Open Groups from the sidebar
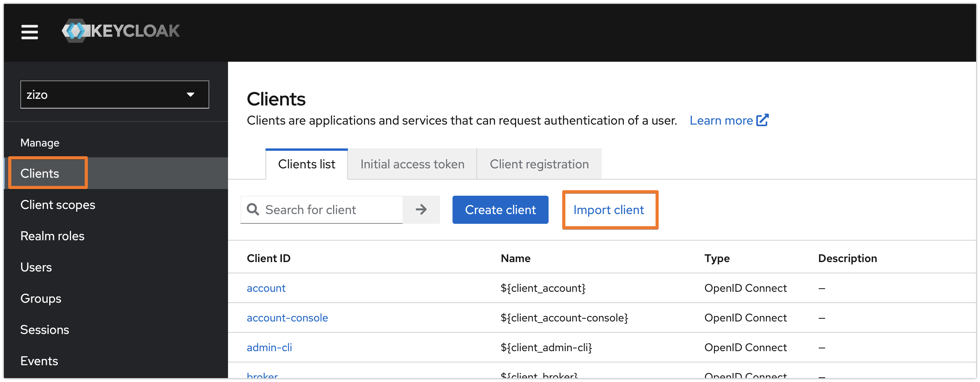 (x=41, y=298)
